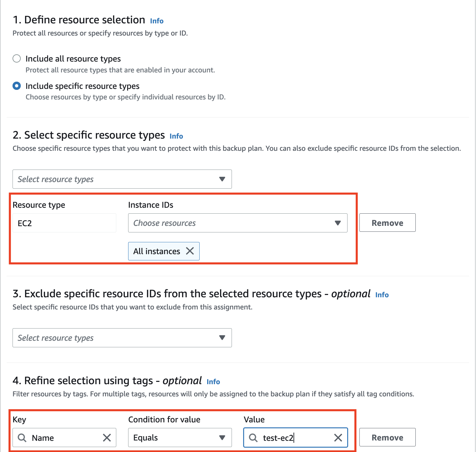
Task: Open Info link for Refine selection using tags
Action: 213,382
